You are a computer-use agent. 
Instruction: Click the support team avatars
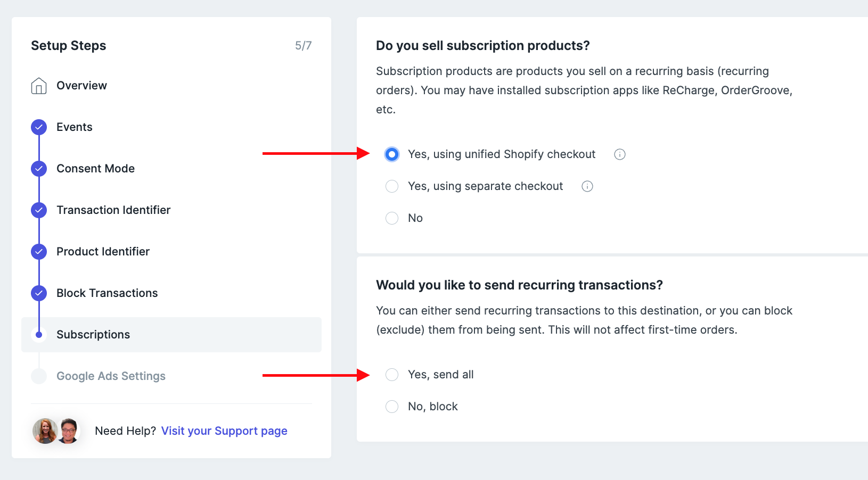coord(56,431)
